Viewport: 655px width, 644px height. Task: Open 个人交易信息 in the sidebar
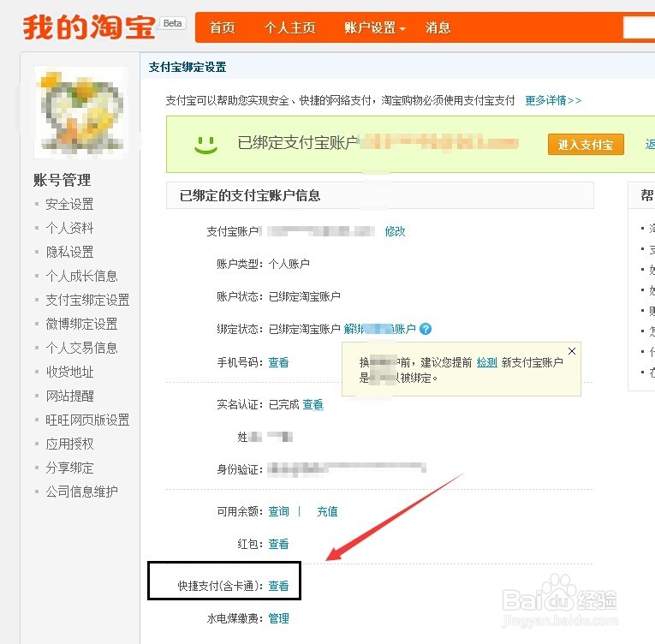point(81,348)
